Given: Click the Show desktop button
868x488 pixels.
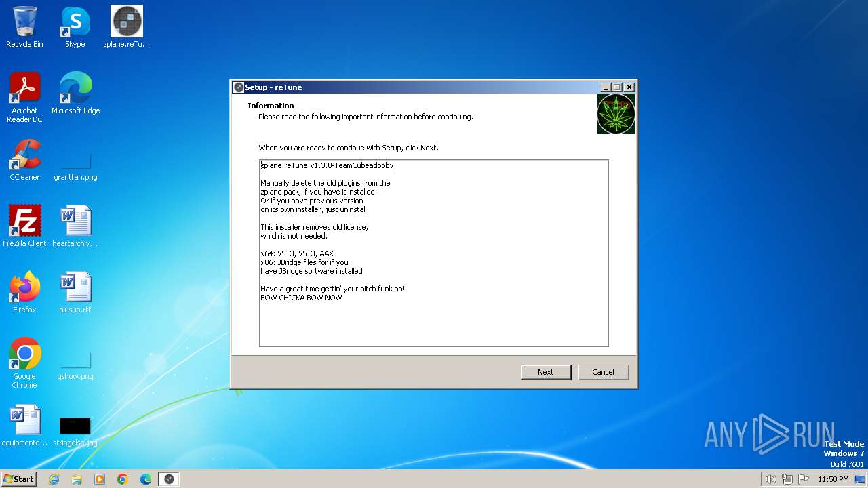Looking at the screenshot, I should (x=861, y=479).
